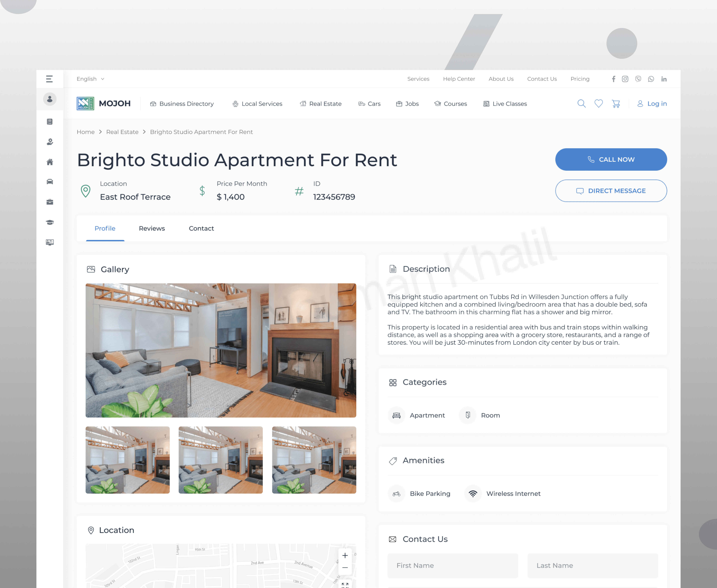Open the shopping cart icon
Screen dimensions: 717x588
(x=616, y=104)
